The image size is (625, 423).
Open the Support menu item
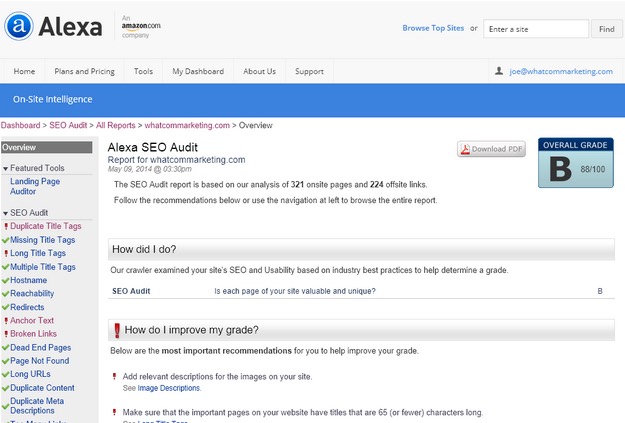coord(309,71)
